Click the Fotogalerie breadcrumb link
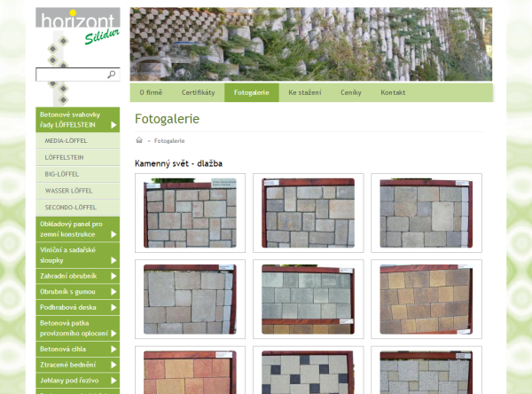The width and height of the screenshot is (532, 394). (169, 140)
